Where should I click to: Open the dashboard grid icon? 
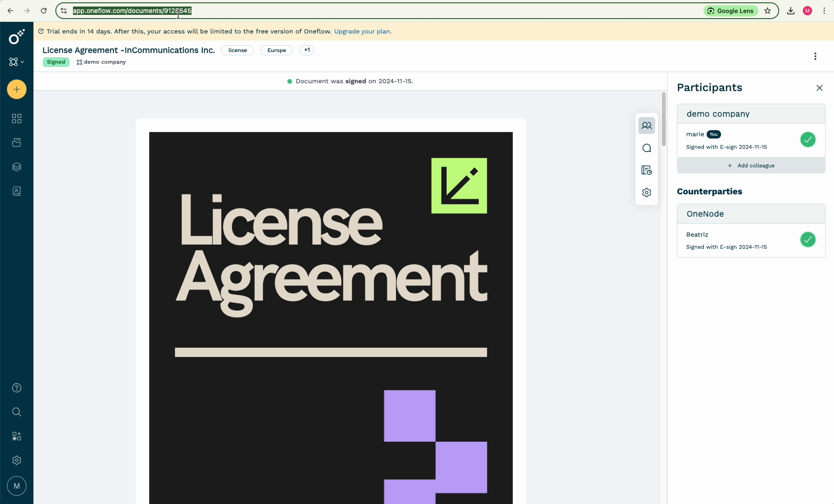tap(17, 119)
